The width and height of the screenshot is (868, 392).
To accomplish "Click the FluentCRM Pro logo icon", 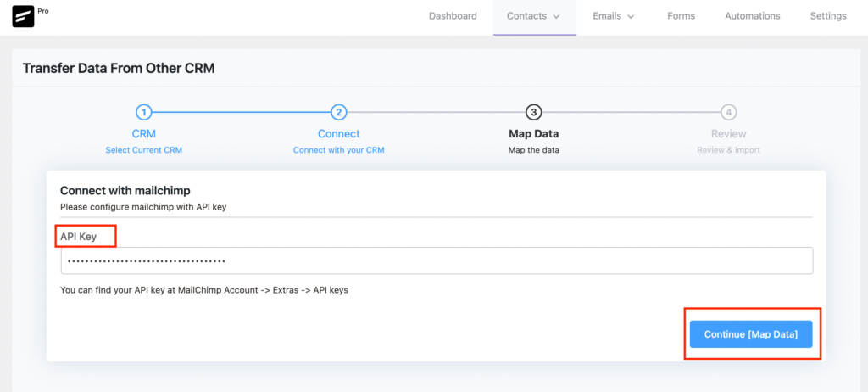I will [x=23, y=17].
